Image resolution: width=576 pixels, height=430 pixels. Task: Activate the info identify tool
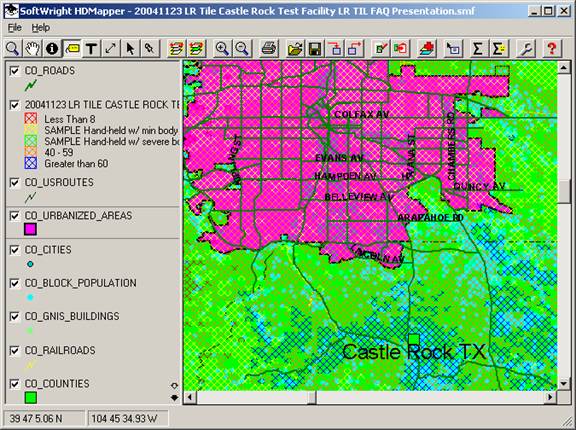(x=52, y=48)
